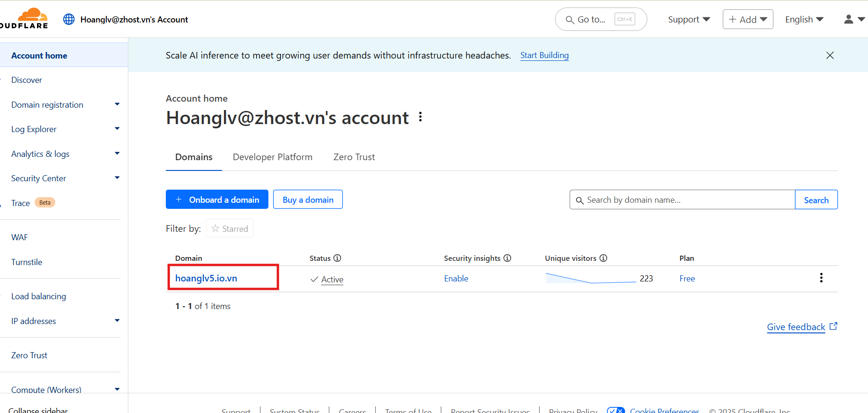The height and width of the screenshot is (413, 868).
Task: Open row actions menu for hoanglv5.io.vn
Action: click(x=821, y=278)
